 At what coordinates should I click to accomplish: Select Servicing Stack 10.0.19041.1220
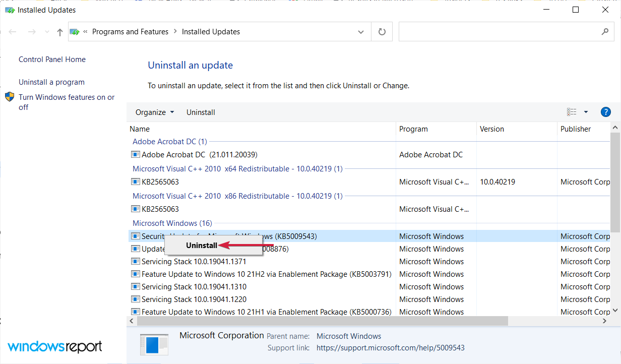pos(194,299)
